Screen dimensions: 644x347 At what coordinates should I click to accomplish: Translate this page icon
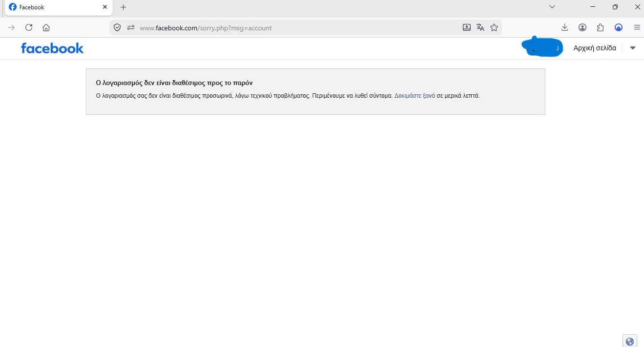click(x=480, y=27)
